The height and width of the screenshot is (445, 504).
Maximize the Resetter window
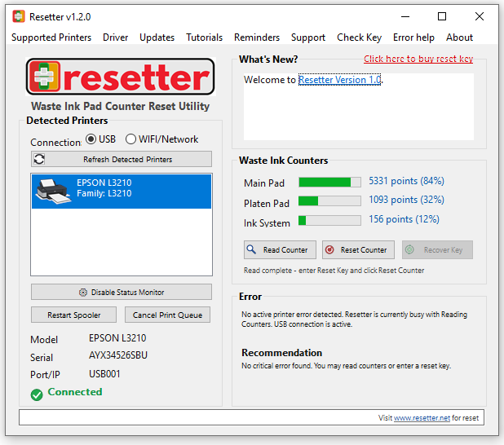pyautogui.click(x=442, y=16)
